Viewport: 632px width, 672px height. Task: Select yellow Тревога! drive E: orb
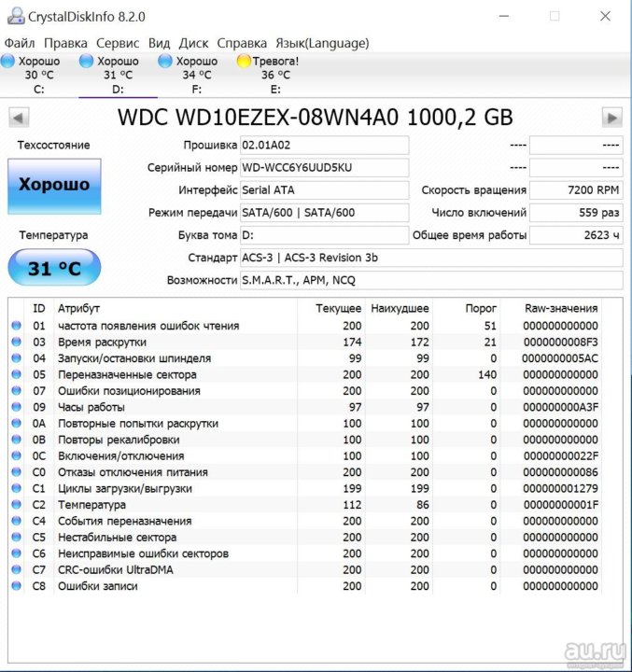[x=244, y=62]
